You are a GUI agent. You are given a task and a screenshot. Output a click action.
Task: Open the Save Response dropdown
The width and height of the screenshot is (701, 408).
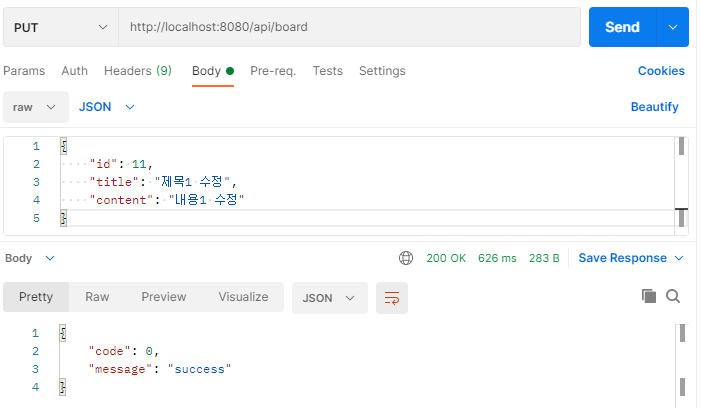coord(631,258)
